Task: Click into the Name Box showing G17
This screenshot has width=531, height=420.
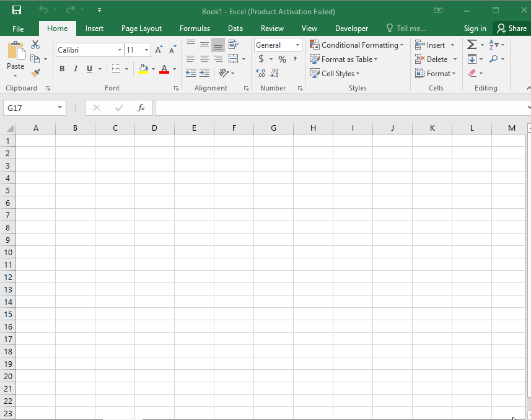Action: (30, 108)
